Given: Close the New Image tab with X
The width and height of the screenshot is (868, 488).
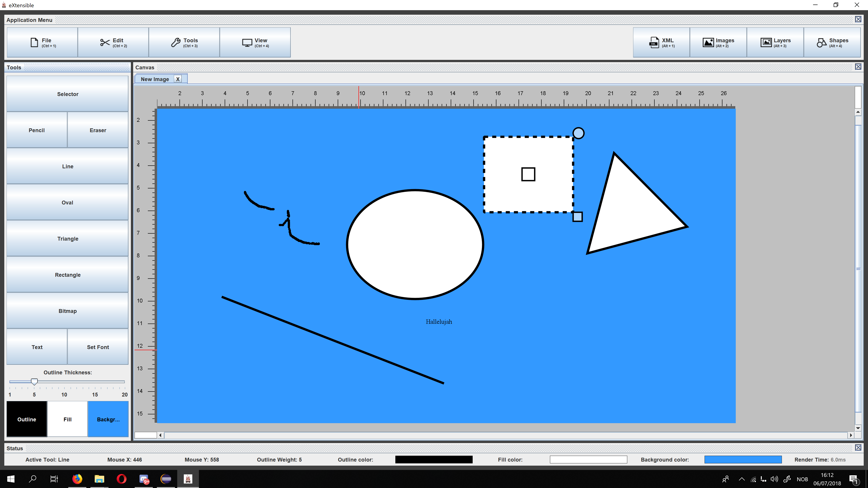Looking at the screenshot, I should pyautogui.click(x=178, y=79).
